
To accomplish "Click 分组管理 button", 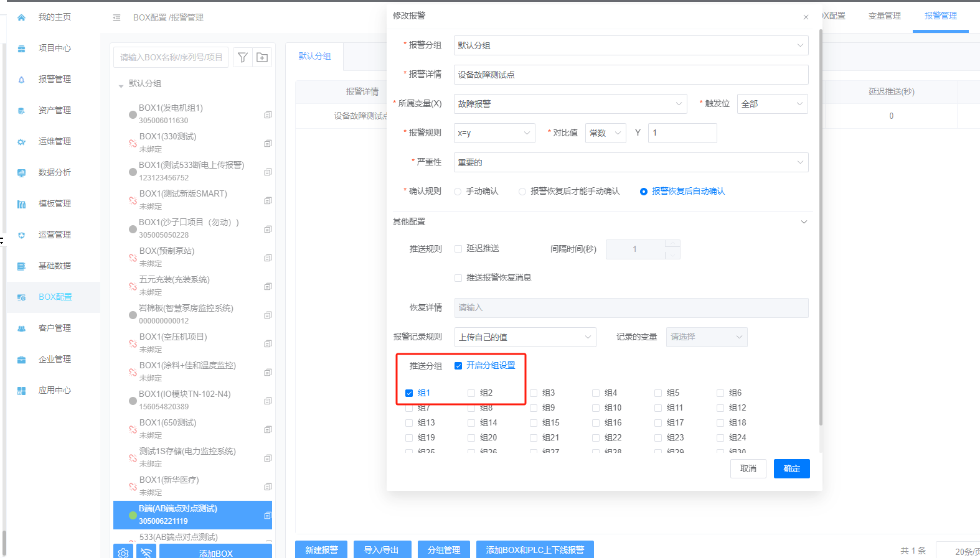I will click(444, 549).
